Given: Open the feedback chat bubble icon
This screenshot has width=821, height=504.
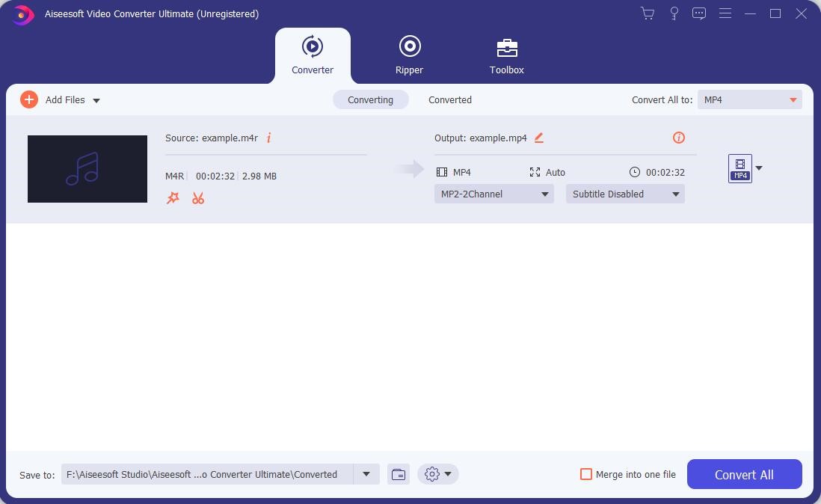Looking at the screenshot, I should (x=699, y=13).
